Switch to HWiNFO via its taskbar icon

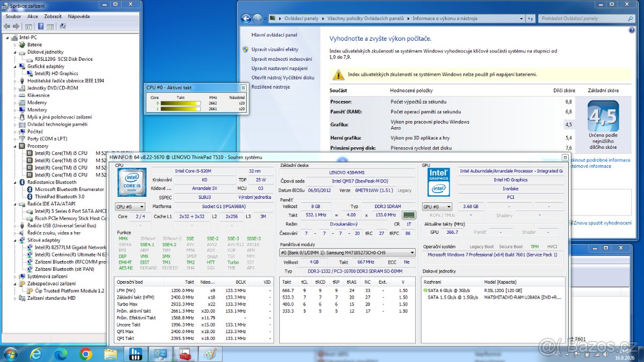tap(135, 354)
